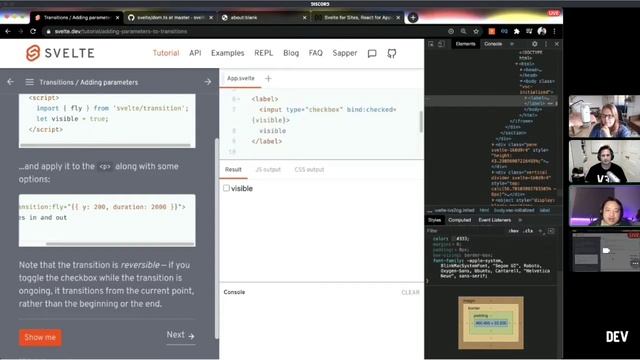This screenshot has width=640, height=360.
Task: Toggle the .cls class editor button
Action: pyautogui.click(x=529, y=231)
